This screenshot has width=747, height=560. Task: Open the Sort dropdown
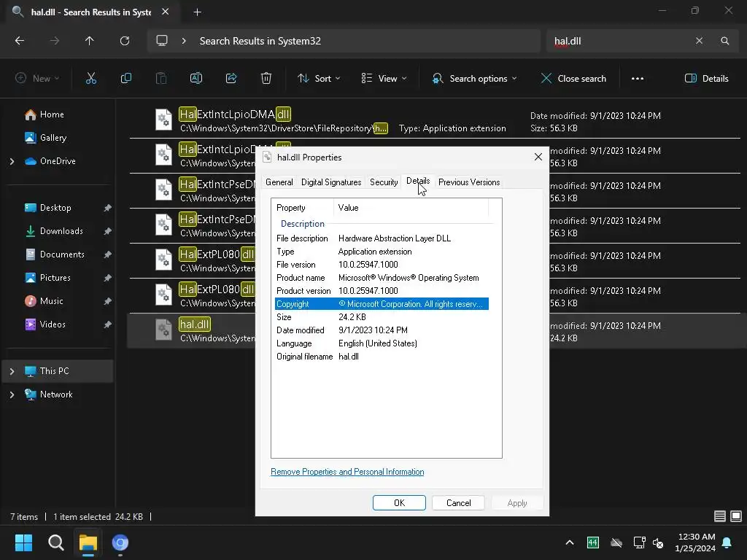coord(319,79)
